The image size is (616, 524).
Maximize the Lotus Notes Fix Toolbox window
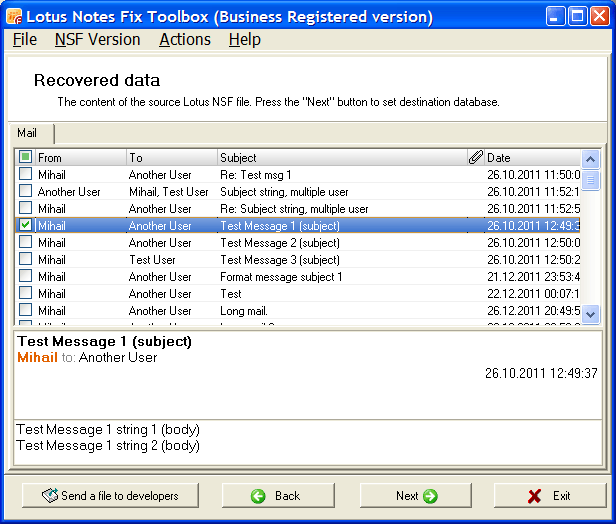578,16
